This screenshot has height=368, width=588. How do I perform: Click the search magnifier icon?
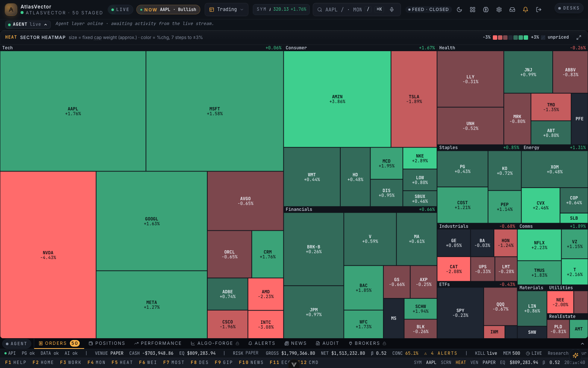pyautogui.click(x=320, y=10)
